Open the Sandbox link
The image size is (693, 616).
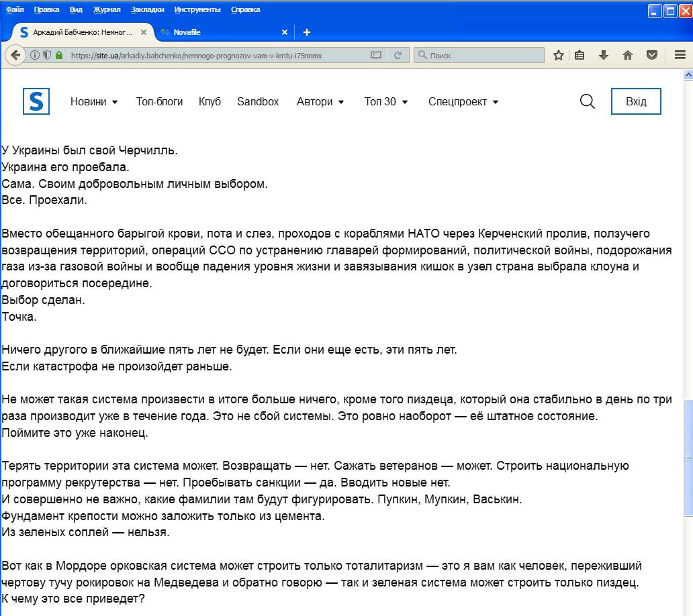(x=258, y=101)
